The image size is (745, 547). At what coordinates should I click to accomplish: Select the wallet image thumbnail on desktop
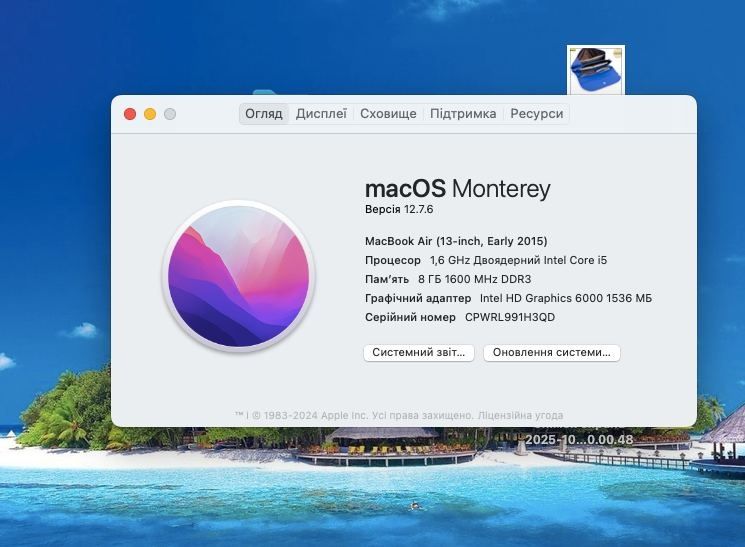coord(596,70)
